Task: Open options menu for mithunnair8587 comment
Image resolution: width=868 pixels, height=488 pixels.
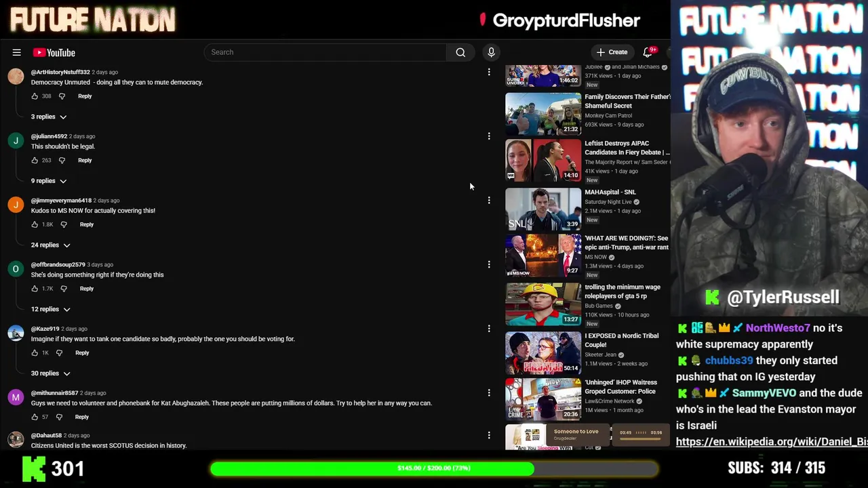Action: pyautogui.click(x=489, y=393)
